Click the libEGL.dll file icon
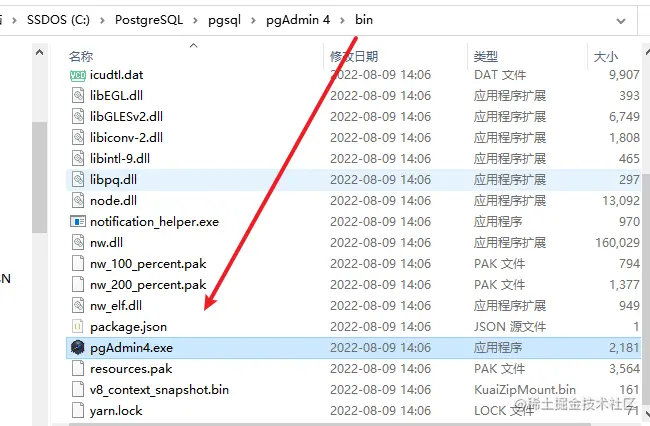The image size is (650, 426). point(78,96)
